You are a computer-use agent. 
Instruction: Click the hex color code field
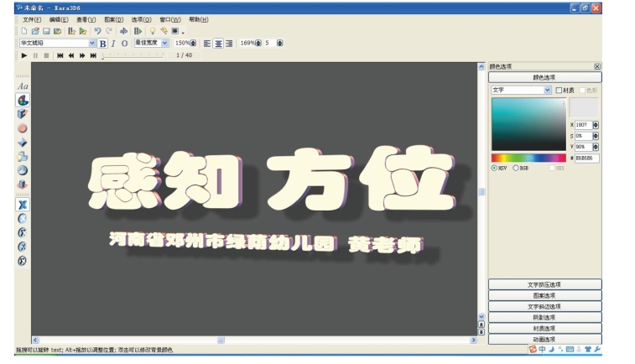point(587,158)
